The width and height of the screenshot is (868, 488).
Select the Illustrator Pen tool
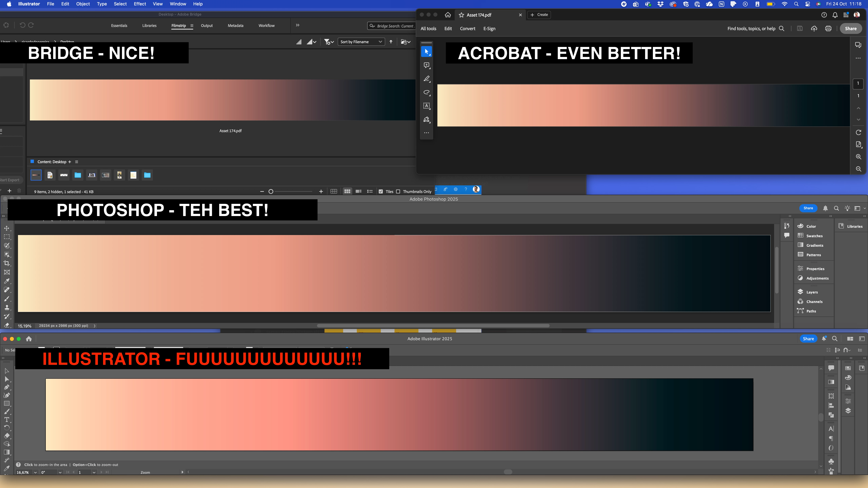[x=7, y=387]
